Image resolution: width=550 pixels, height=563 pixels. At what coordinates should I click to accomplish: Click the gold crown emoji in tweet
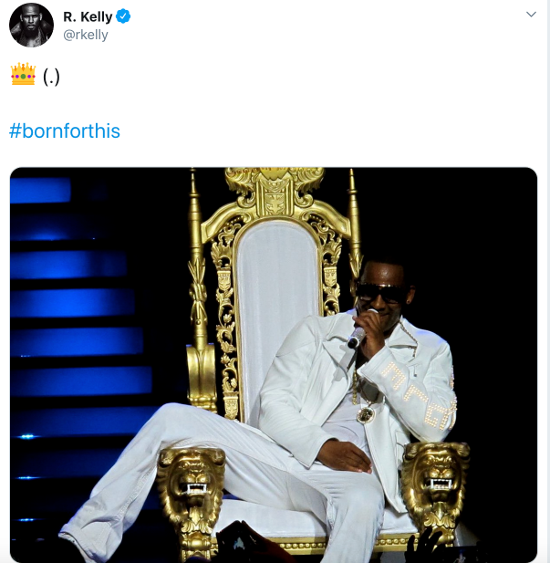[23, 74]
